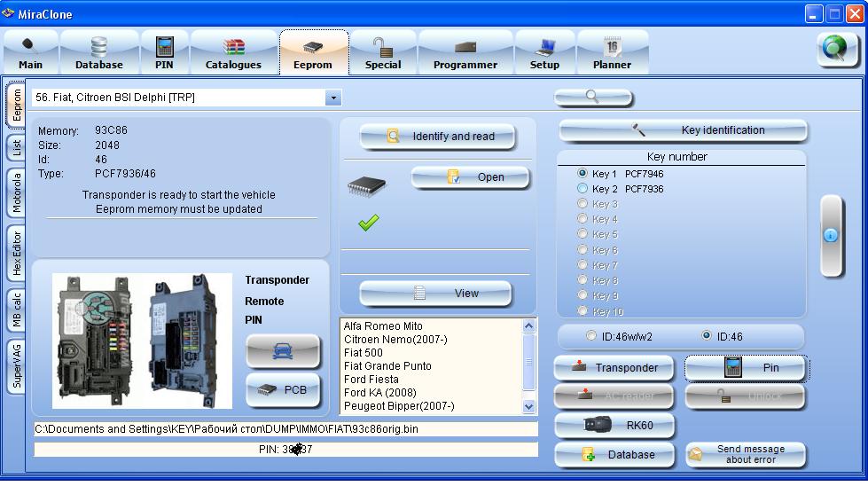Click the PIN code result field
Screen dimensions: 868x486
pyautogui.click(x=285, y=450)
